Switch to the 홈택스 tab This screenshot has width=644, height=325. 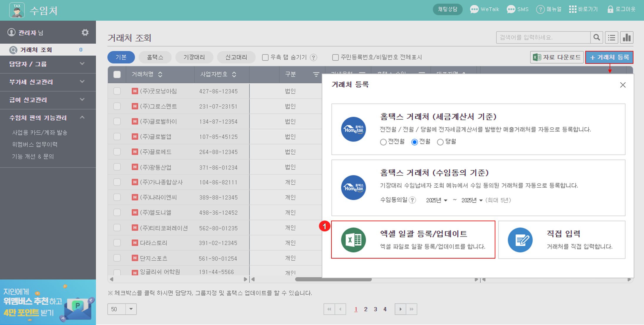pyautogui.click(x=155, y=57)
